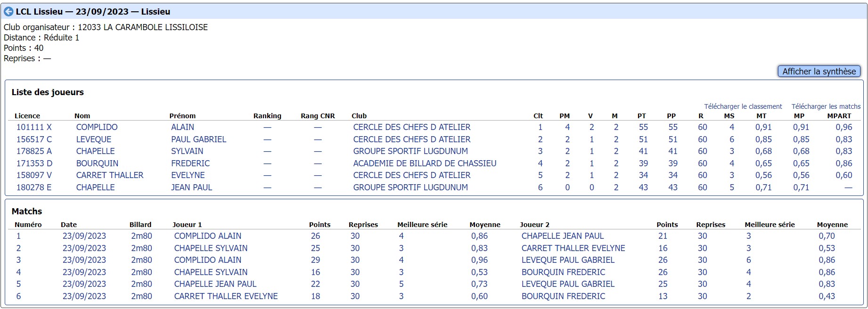Click the Numéro column header in Matchs
The width and height of the screenshot is (868, 309).
(28, 225)
